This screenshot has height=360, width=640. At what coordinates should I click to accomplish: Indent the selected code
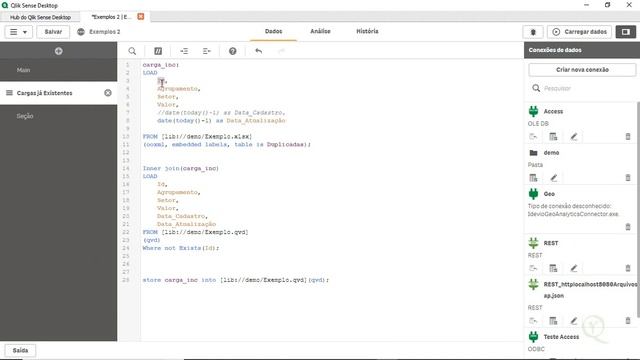[x=184, y=51]
